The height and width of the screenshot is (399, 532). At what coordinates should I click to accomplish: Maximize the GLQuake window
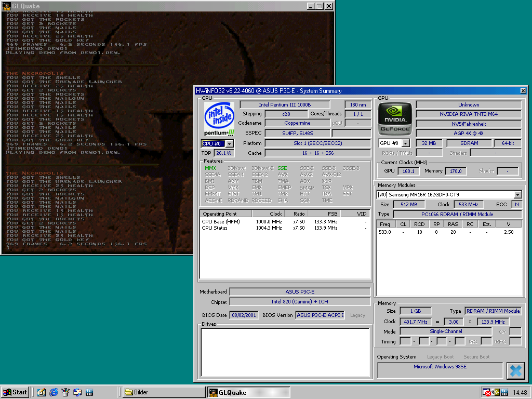[x=320, y=6]
